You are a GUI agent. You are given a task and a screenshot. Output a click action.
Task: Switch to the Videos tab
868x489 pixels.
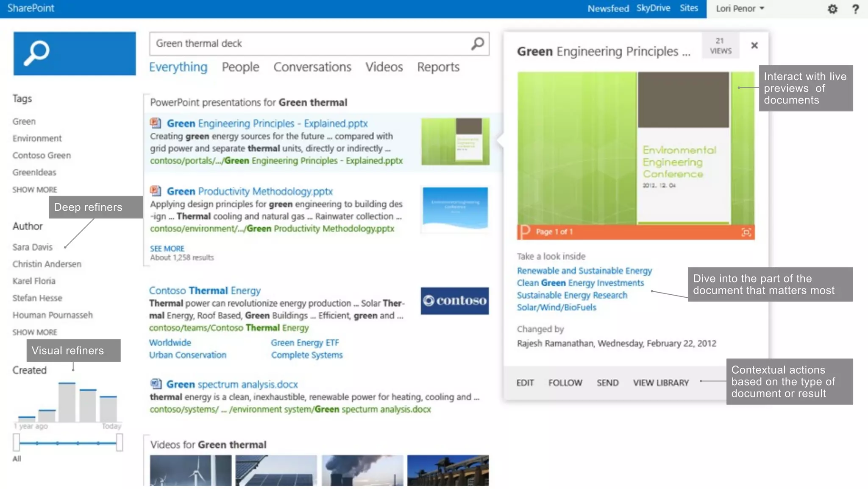(384, 67)
